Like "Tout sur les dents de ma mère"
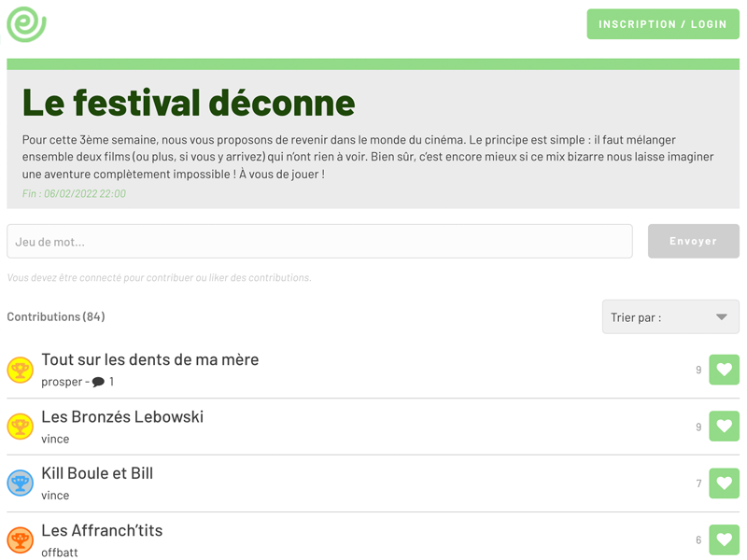 coord(724,370)
